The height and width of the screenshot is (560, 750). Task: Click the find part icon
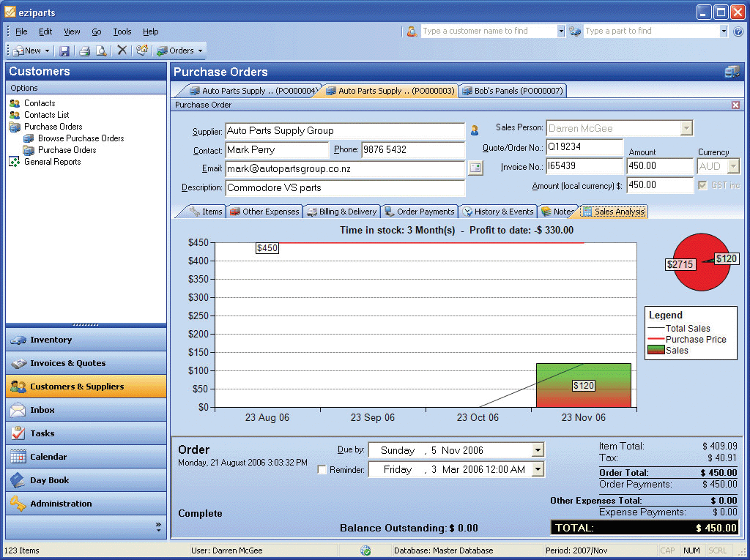coord(575,31)
